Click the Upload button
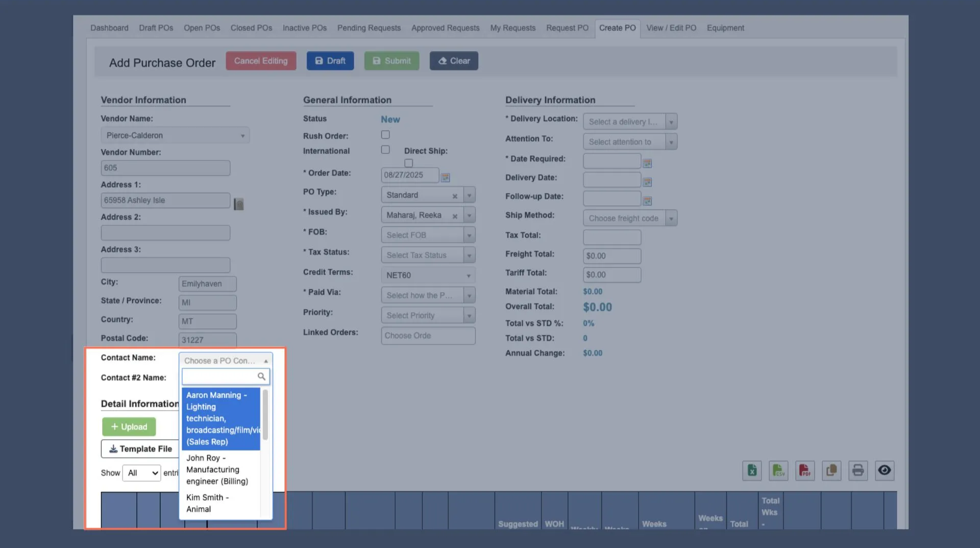This screenshot has width=980, height=548. pos(129,427)
